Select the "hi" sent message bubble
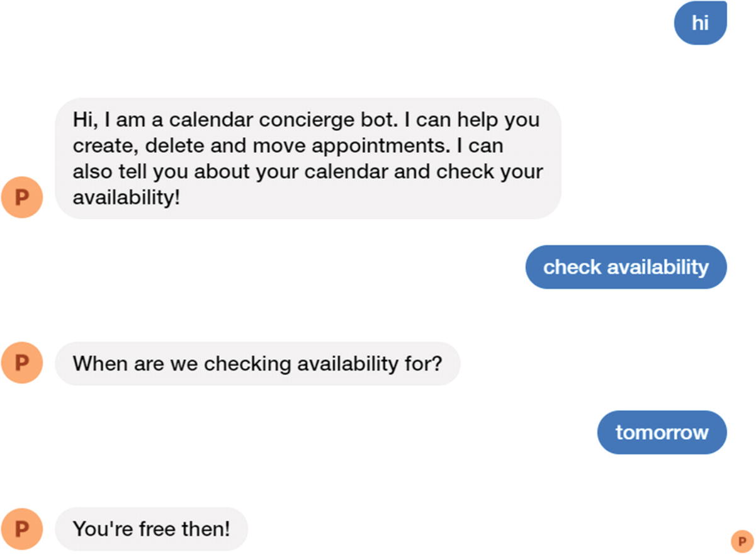 [x=700, y=23]
